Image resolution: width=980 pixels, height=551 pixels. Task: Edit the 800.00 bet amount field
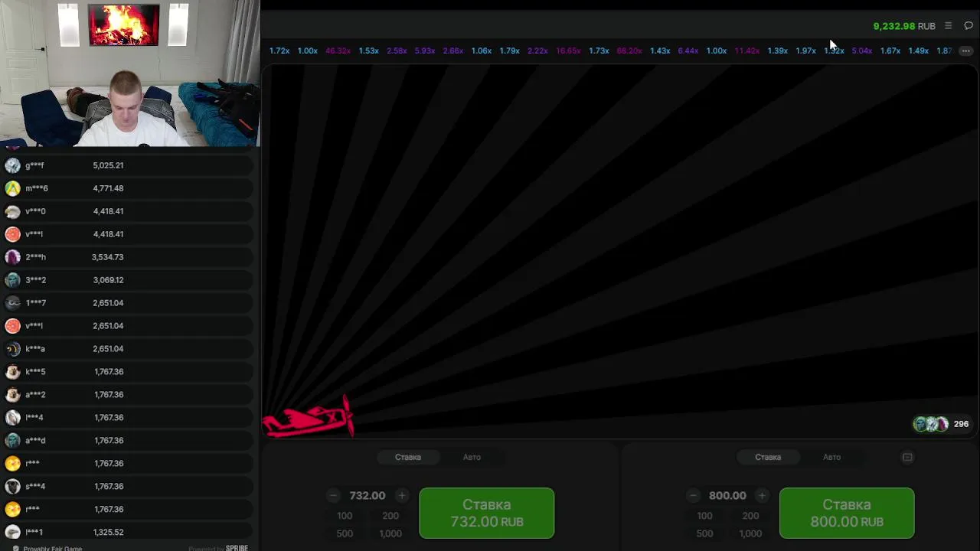pyautogui.click(x=727, y=496)
